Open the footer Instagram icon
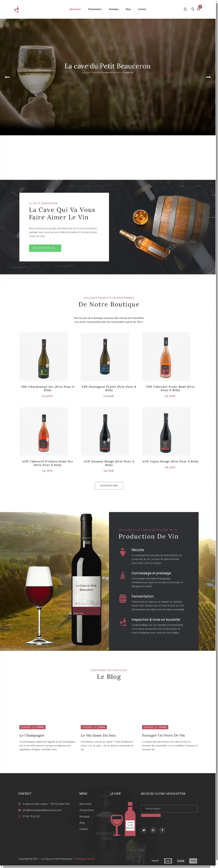The image size is (218, 868). pos(153,830)
